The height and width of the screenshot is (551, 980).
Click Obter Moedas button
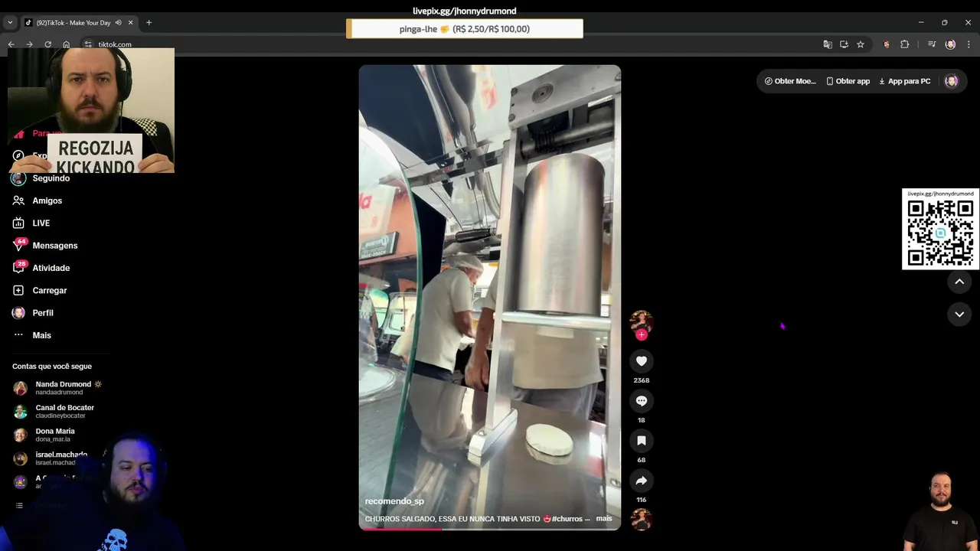(x=790, y=81)
